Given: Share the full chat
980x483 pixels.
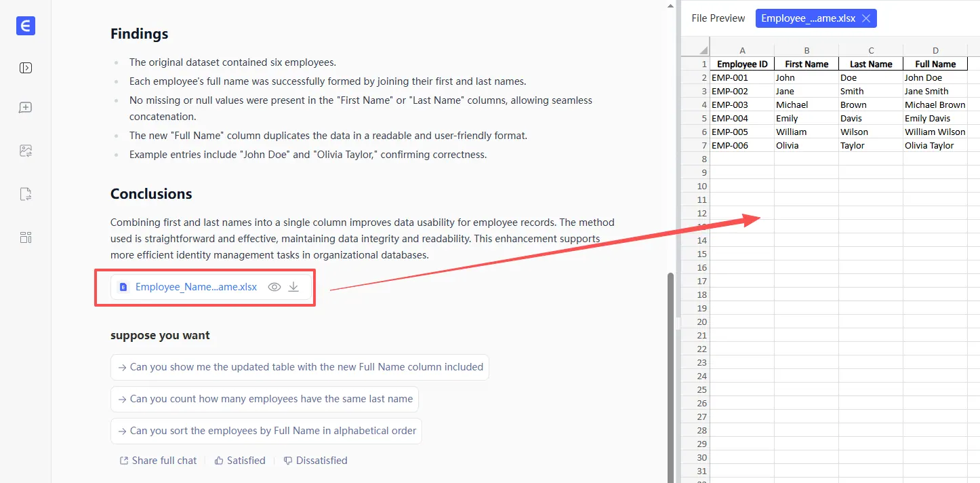Looking at the screenshot, I should [x=158, y=461].
